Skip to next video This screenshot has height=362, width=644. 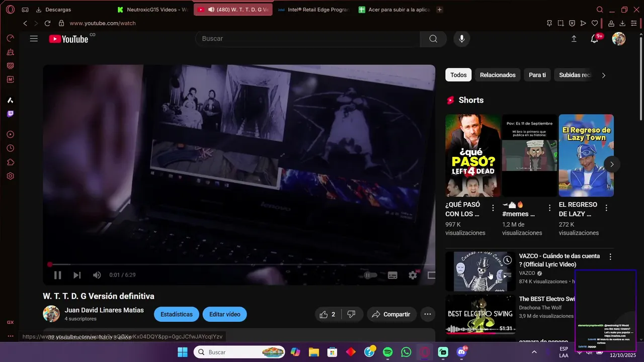(x=77, y=275)
